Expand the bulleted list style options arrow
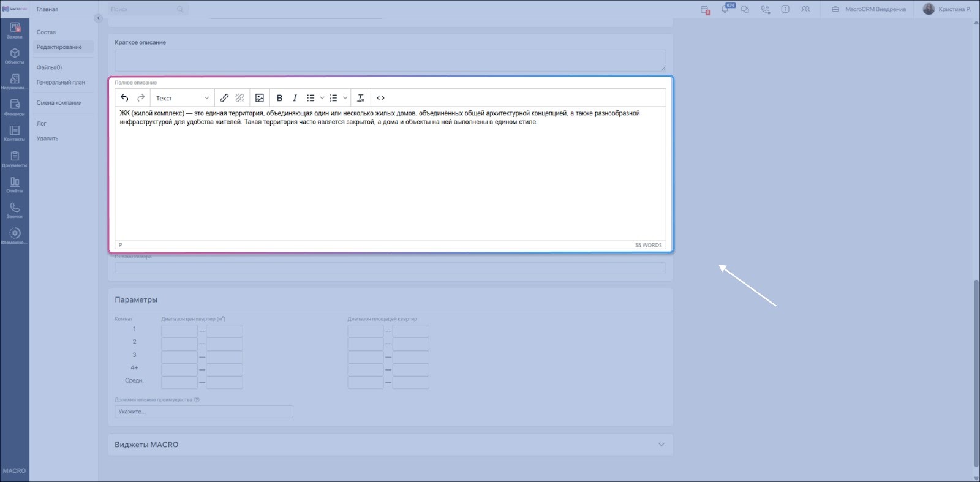 click(322, 98)
